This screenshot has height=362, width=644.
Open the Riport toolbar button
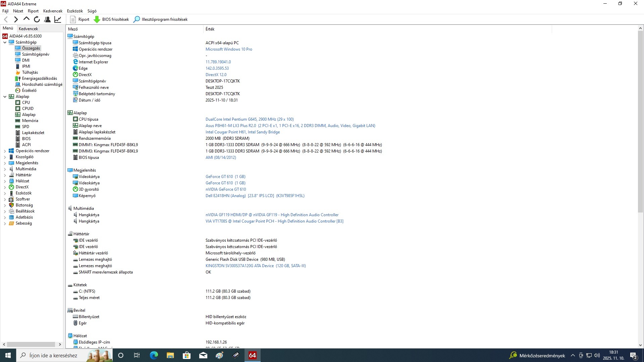(80, 19)
